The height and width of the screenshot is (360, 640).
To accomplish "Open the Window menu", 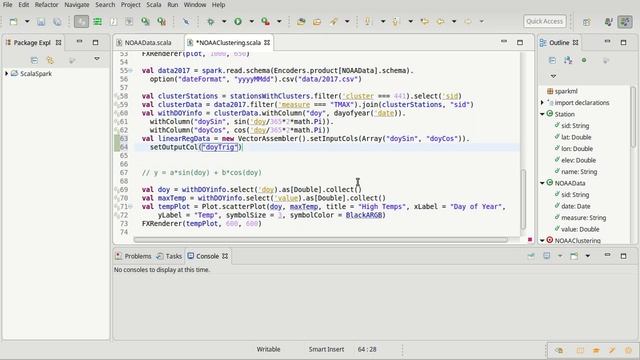I will point(195,5).
